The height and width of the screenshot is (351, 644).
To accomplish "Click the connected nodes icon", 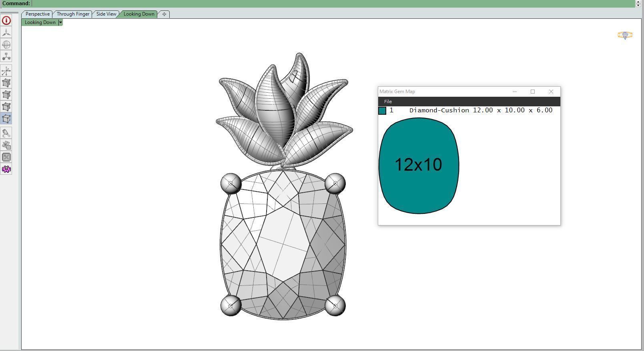I will point(6,56).
